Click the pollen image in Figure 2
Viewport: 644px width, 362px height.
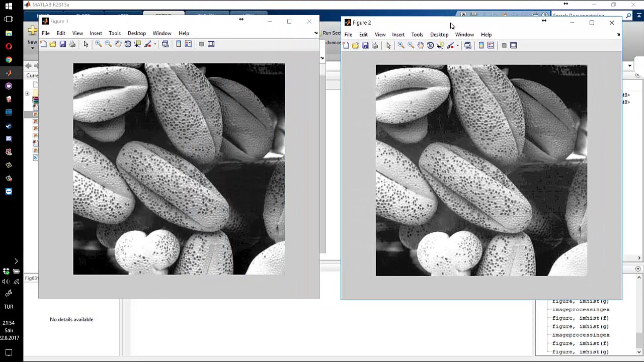tap(481, 170)
